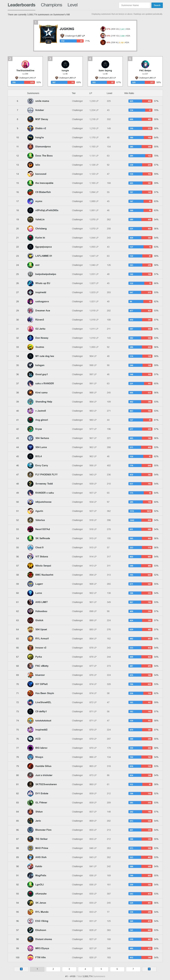The image size is (170, 980).
Task: Open the October summoner link
Action: coord(40,110)
